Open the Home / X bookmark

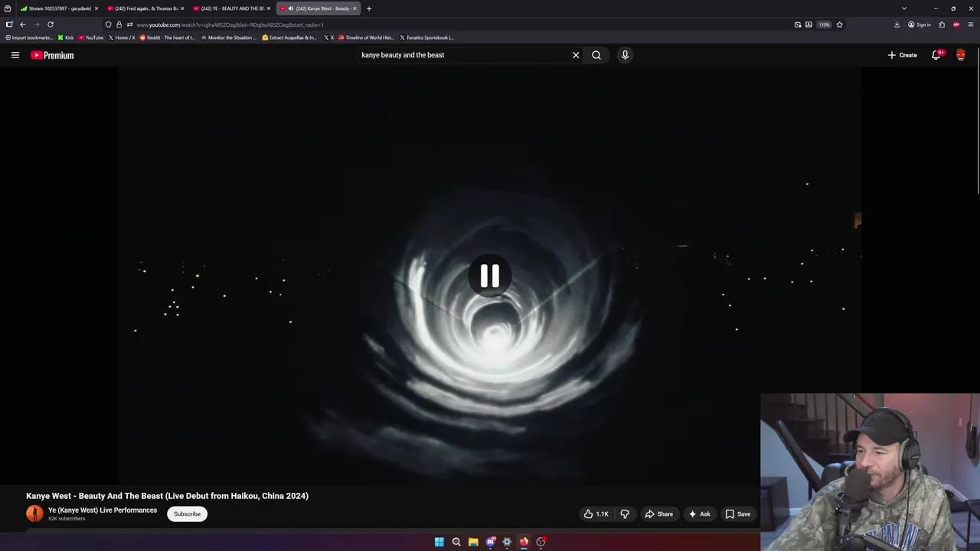tap(122, 37)
